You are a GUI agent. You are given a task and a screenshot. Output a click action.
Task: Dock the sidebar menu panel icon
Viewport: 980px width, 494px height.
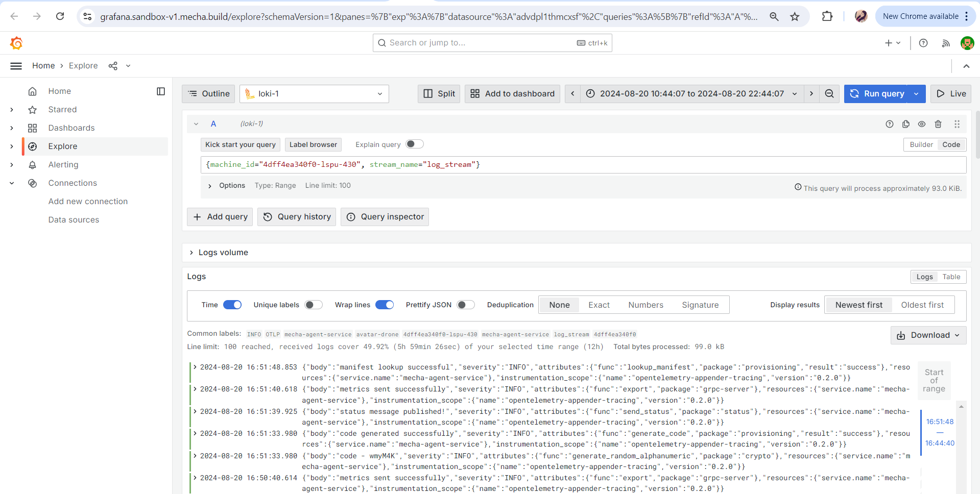(x=161, y=91)
